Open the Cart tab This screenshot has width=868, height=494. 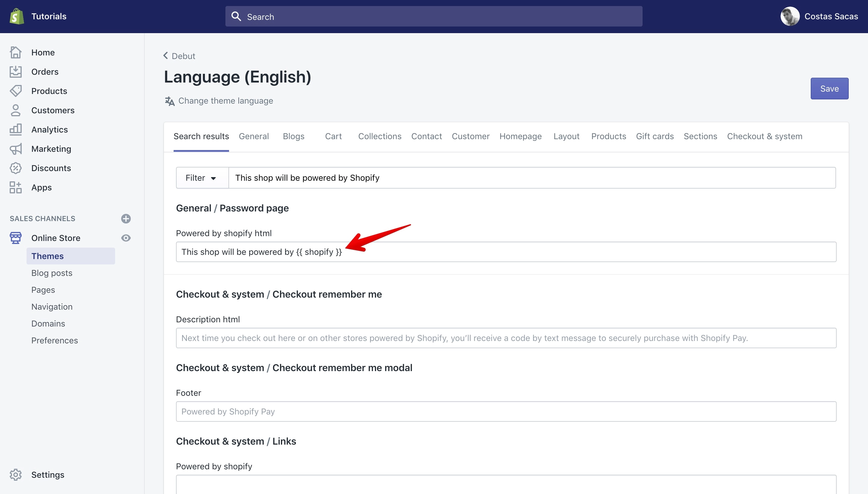coord(333,136)
